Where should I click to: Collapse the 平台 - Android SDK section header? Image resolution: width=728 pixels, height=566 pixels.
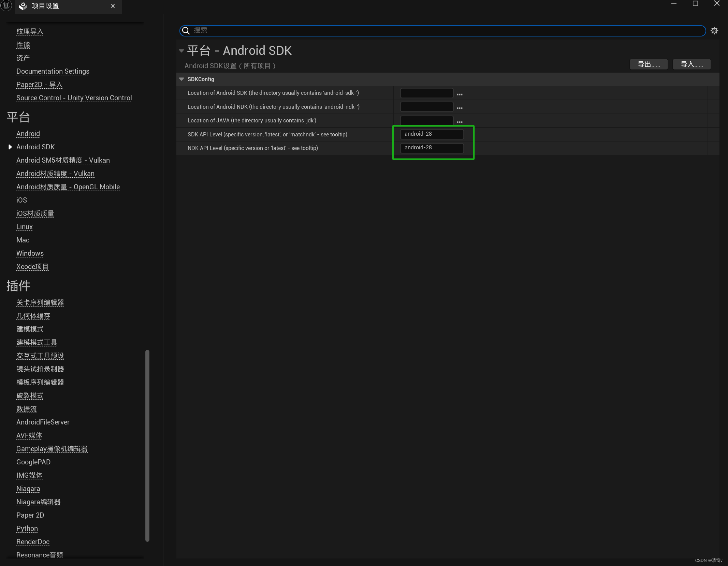tap(181, 50)
